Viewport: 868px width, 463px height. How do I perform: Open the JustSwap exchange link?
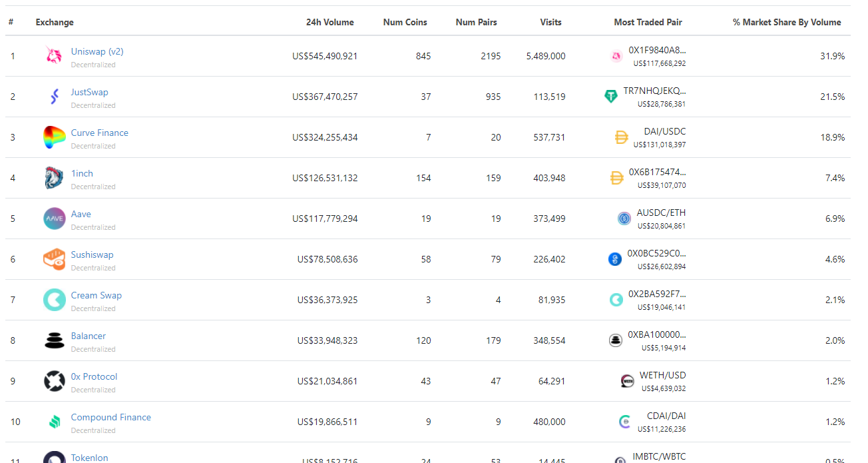89,92
